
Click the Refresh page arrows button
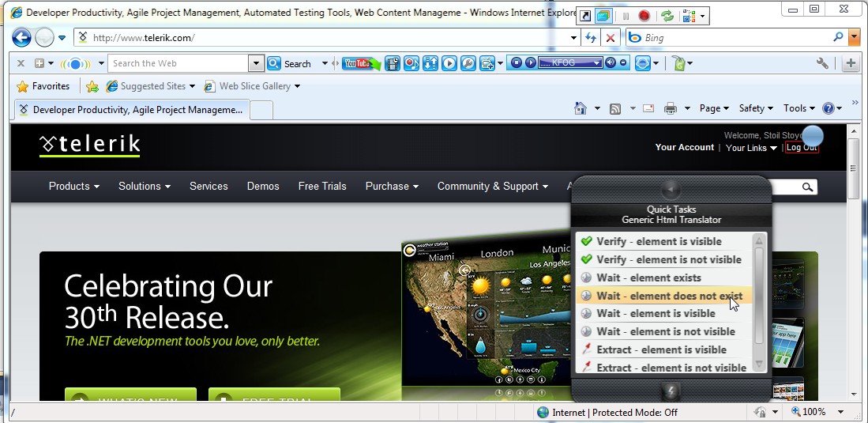pyautogui.click(x=591, y=38)
